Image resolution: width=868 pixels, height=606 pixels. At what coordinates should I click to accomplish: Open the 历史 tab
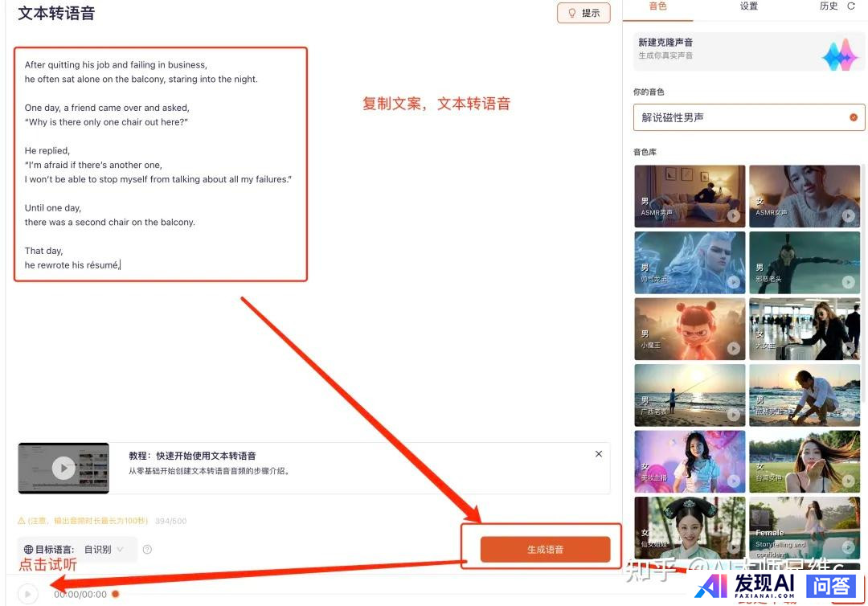coord(829,6)
